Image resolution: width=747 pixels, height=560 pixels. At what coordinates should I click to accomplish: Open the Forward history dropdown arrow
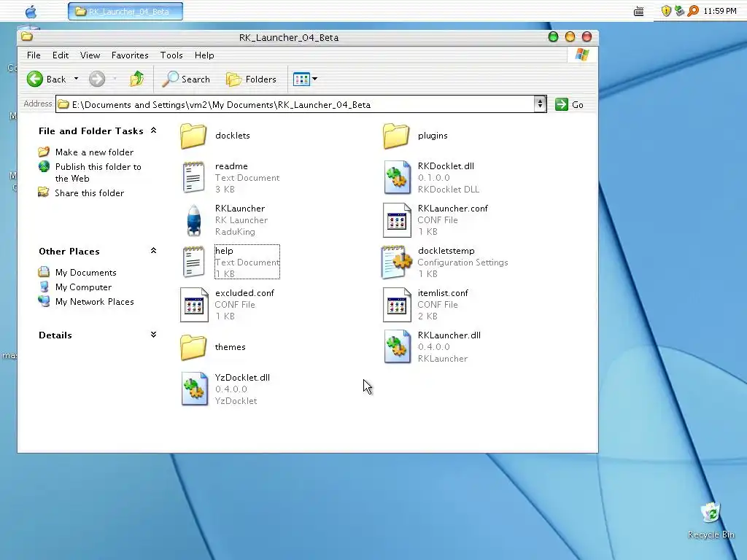tap(115, 79)
